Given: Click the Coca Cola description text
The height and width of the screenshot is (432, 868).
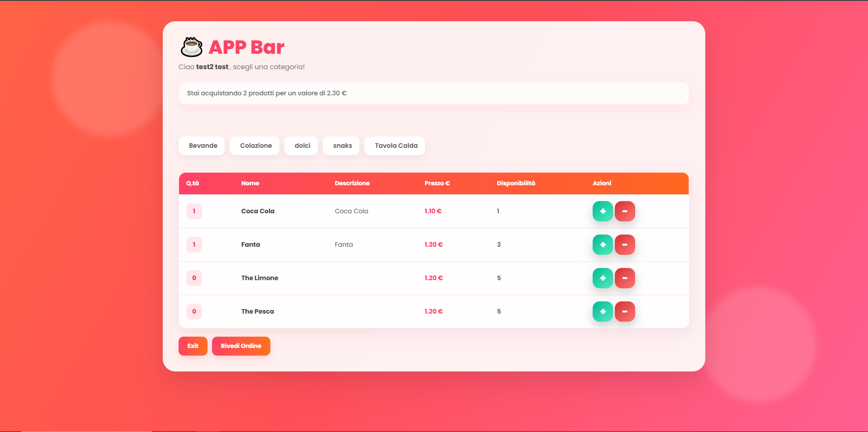Looking at the screenshot, I should click(351, 211).
